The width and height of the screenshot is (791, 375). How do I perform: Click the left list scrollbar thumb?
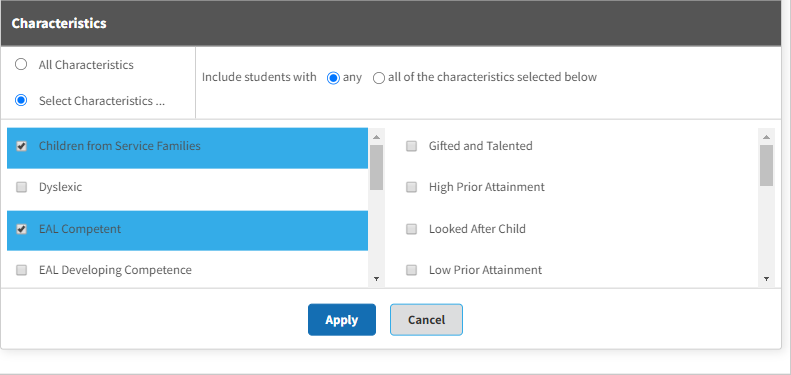pos(376,168)
